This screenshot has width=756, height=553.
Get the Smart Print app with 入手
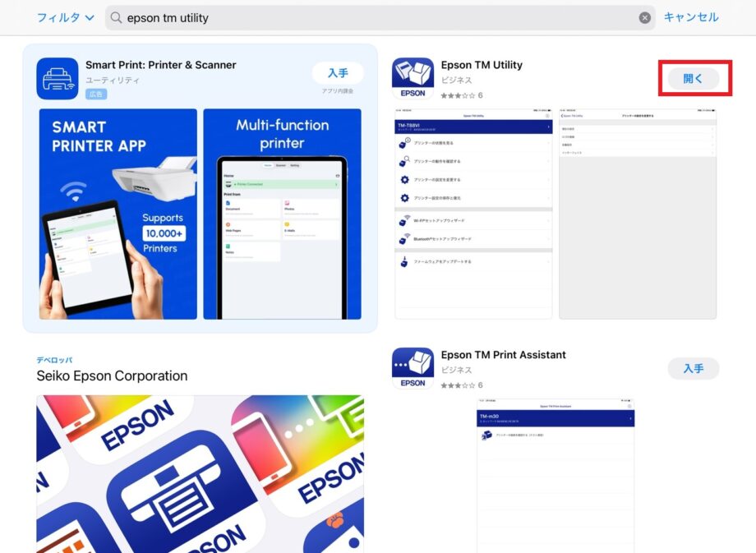[338, 73]
